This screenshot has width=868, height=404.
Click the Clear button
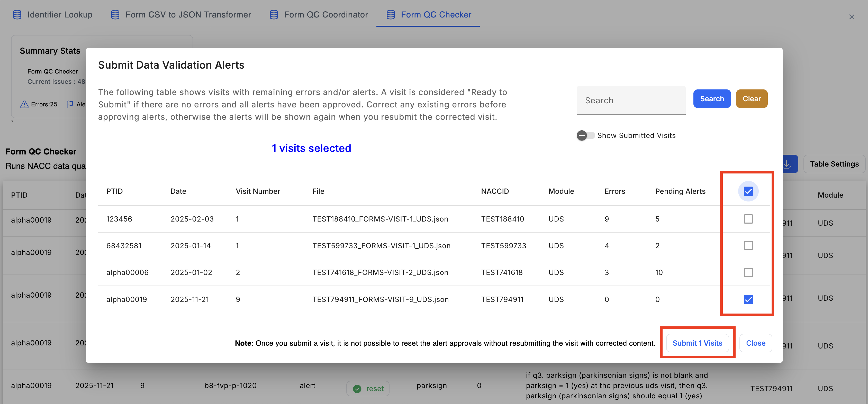coord(752,99)
